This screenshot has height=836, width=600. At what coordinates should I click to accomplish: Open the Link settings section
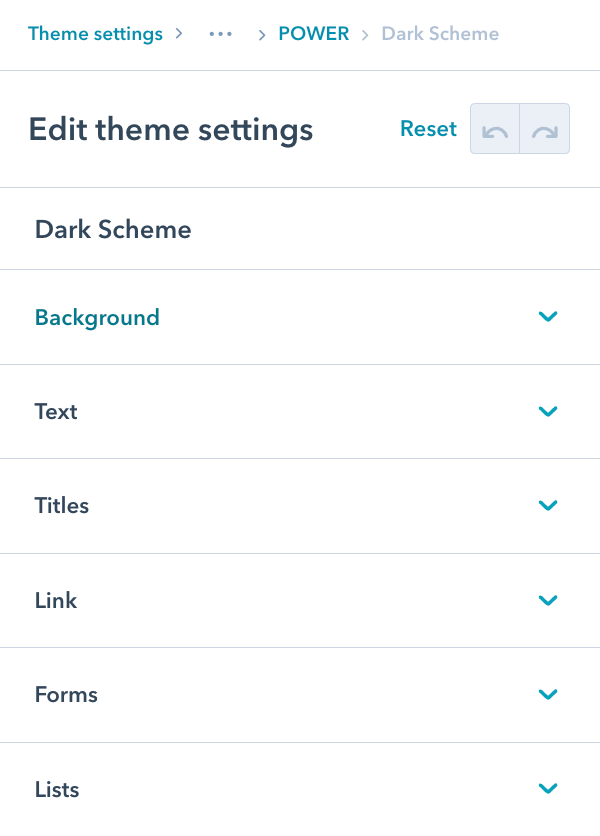pyautogui.click(x=548, y=600)
